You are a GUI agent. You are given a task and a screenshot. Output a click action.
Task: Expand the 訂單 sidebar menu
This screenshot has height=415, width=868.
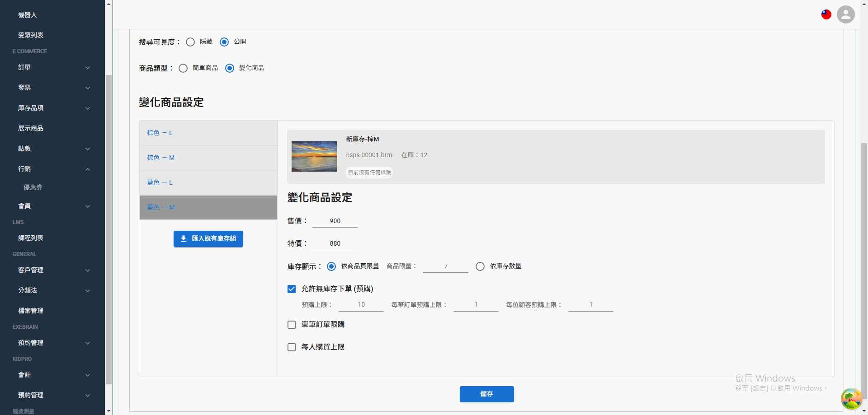(52, 68)
